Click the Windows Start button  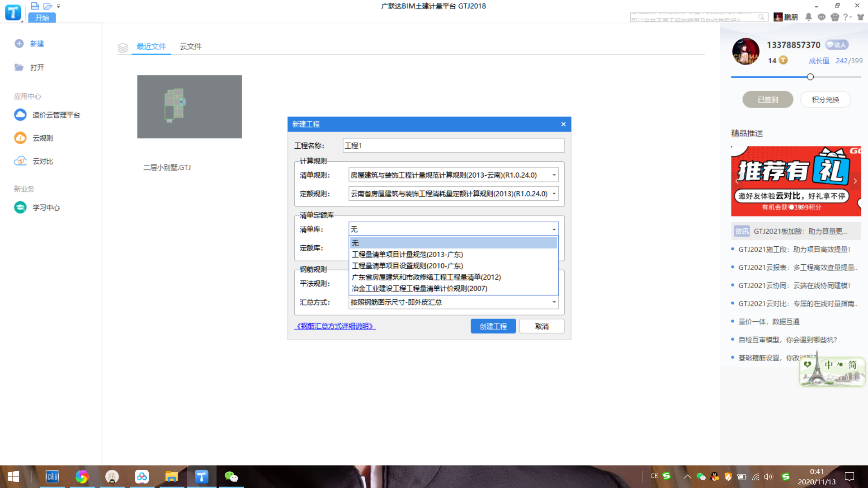[x=13, y=477]
